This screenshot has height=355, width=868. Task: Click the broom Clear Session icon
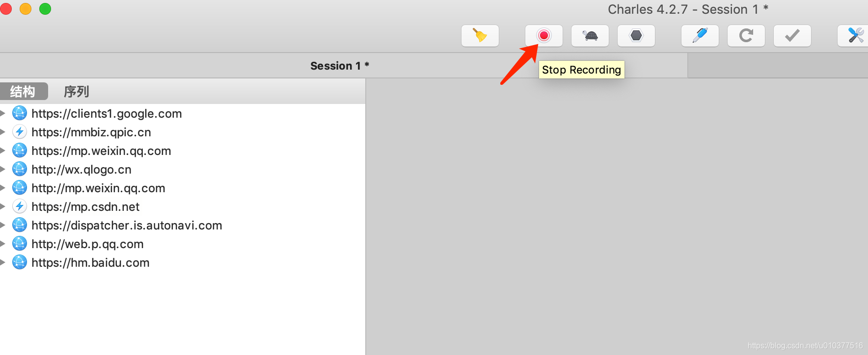tap(480, 36)
